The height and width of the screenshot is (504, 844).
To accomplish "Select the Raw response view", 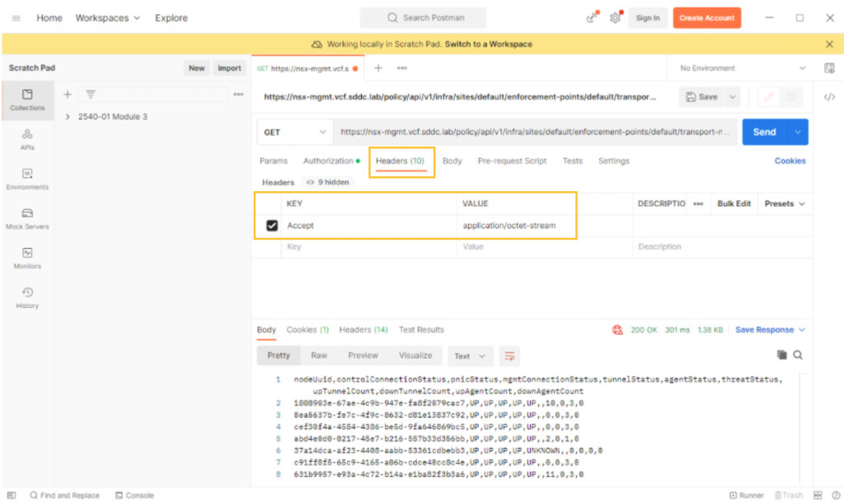I will pos(319,356).
